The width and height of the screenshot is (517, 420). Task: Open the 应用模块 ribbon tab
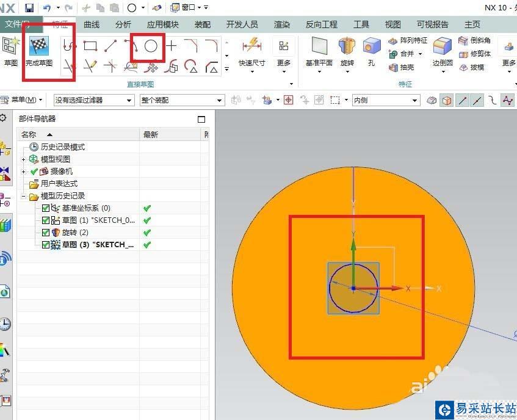point(162,24)
